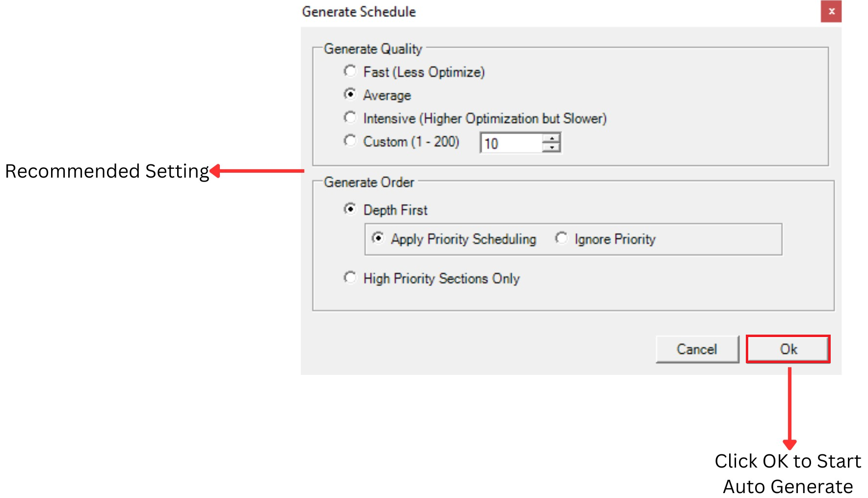This screenshot has height=498, width=868.
Task: Pick High Priority Sections Only
Action: coord(350,278)
